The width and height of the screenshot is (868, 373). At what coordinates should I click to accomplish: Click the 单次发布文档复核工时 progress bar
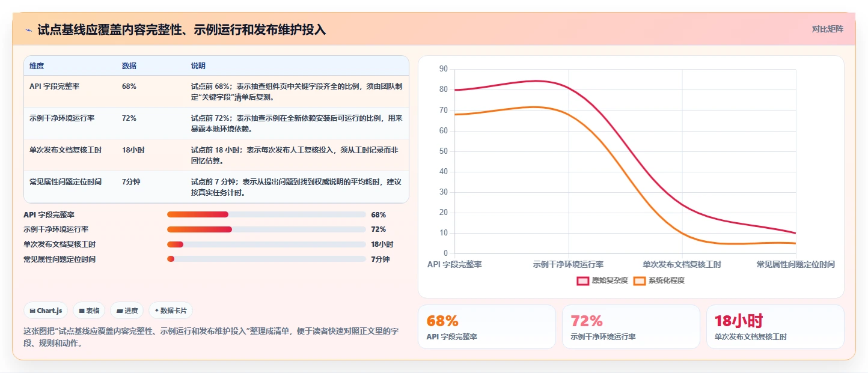click(266, 244)
